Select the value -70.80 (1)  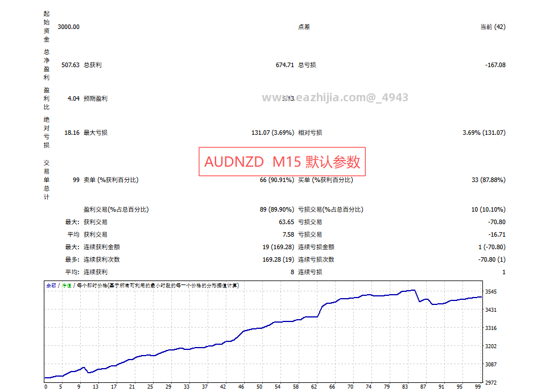click(492, 259)
